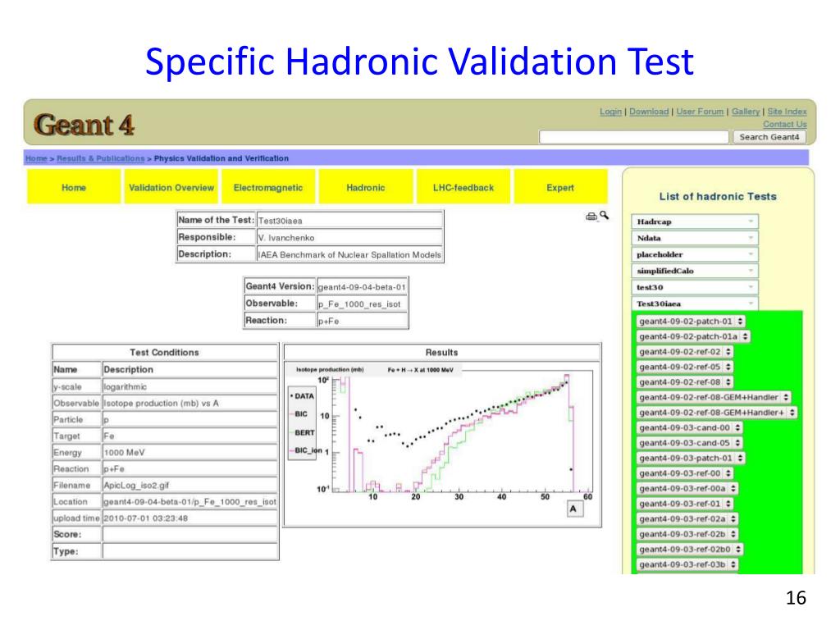
Task: Click the Home breadcrumb link
Action: 36,158
